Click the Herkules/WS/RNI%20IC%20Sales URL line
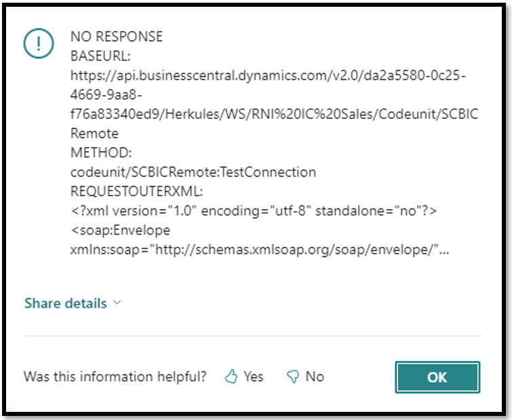This screenshot has height=420, width=512. point(274,114)
